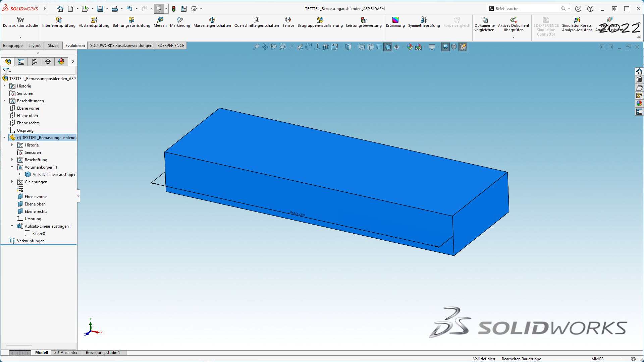This screenshot has height=362, width=644.
Task: Click the Save icon
Action: coord(100,9)
